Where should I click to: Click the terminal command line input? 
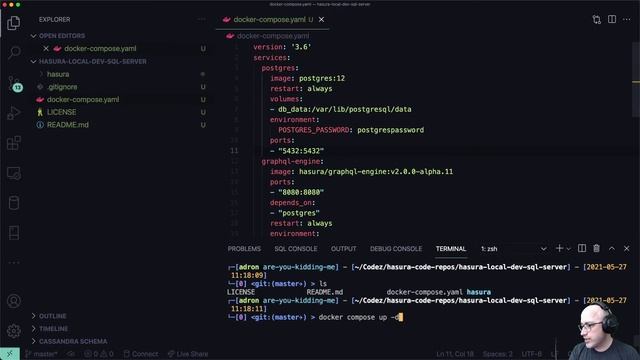360,317
